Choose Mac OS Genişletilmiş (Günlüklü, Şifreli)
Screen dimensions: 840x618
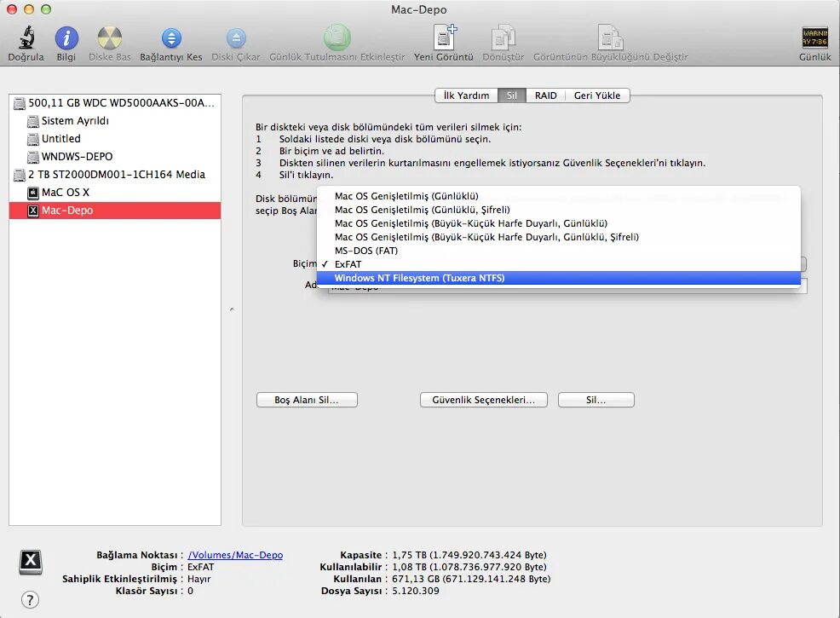pyautogui.click(x=559, y=210)
